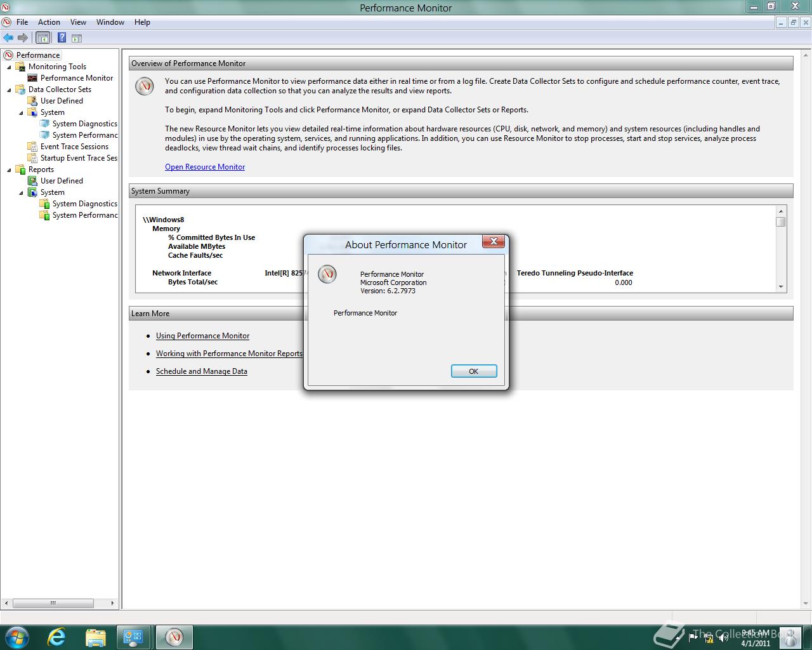The height and width of the screenshot is (650, 812).
Task: Toggle Show/Hide Action Pane toolbar icon
Action: pyautogui.click(x=77, y=38)
